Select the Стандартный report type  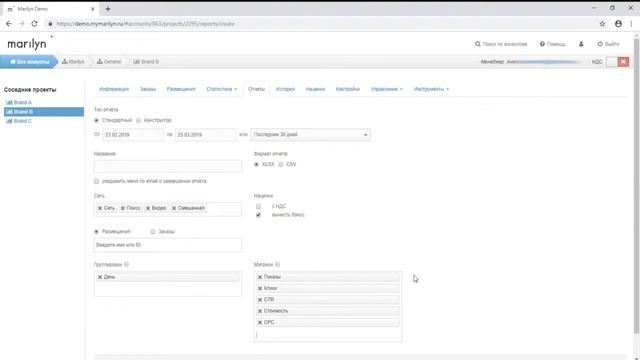(x=96, y=120)
